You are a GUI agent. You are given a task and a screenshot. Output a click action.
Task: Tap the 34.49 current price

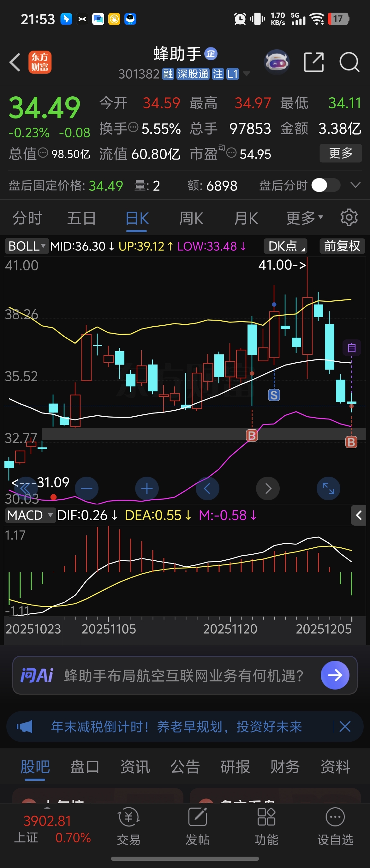[x=44, y=108]
